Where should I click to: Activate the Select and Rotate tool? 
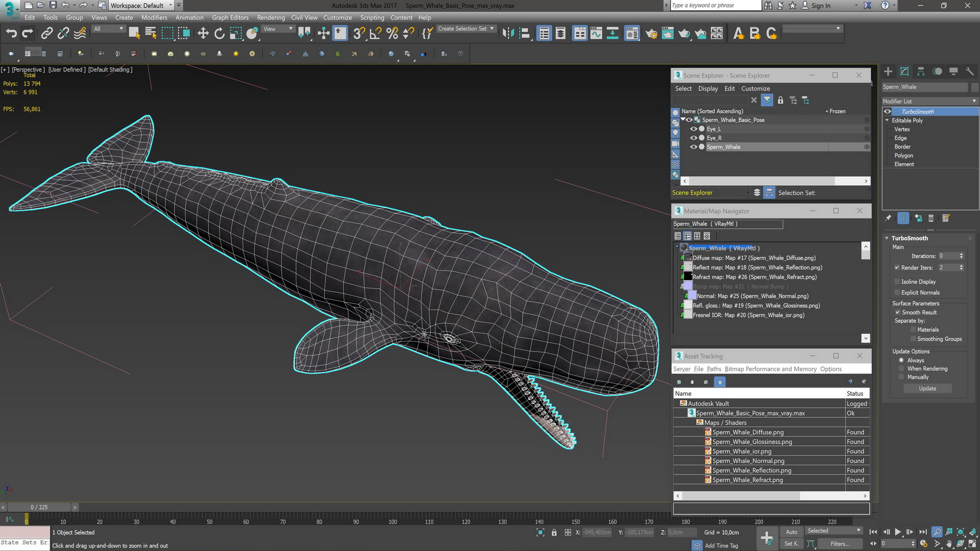(x=219, y=34)
